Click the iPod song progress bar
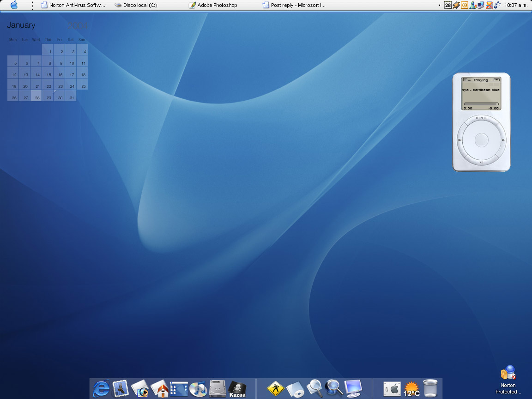The image size is (532, 399). coord(482,104)
